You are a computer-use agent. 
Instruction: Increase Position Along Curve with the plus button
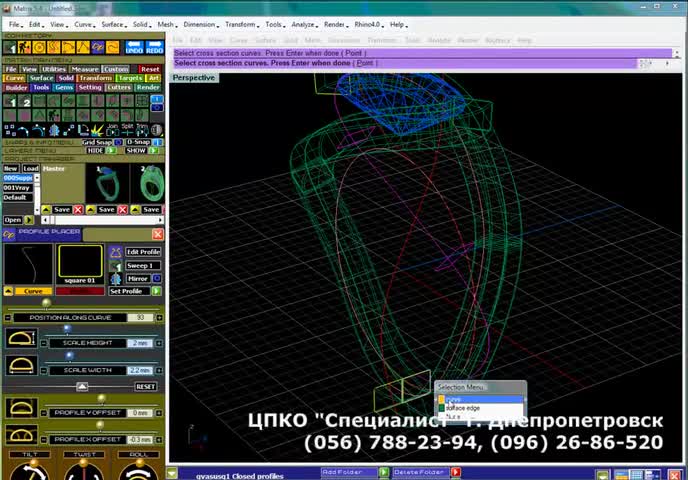[159, 318]
